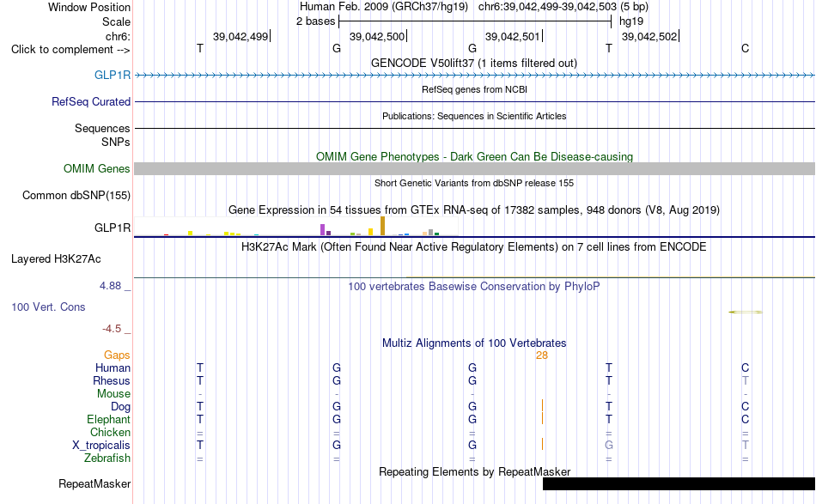The height and width of the screenshot is (504, 816).
Task: Click the orange gap count '28'
Action: click(x=542, y=355)
